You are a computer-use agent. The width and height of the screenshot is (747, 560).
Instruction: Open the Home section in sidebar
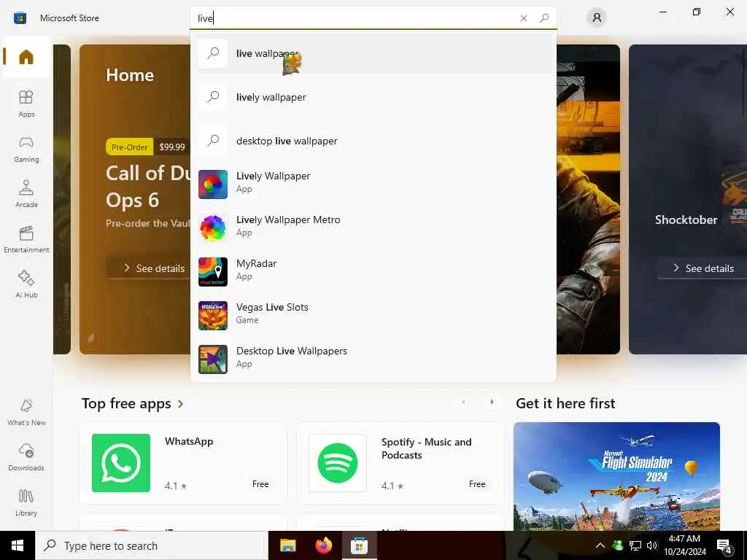click(26, 57)
